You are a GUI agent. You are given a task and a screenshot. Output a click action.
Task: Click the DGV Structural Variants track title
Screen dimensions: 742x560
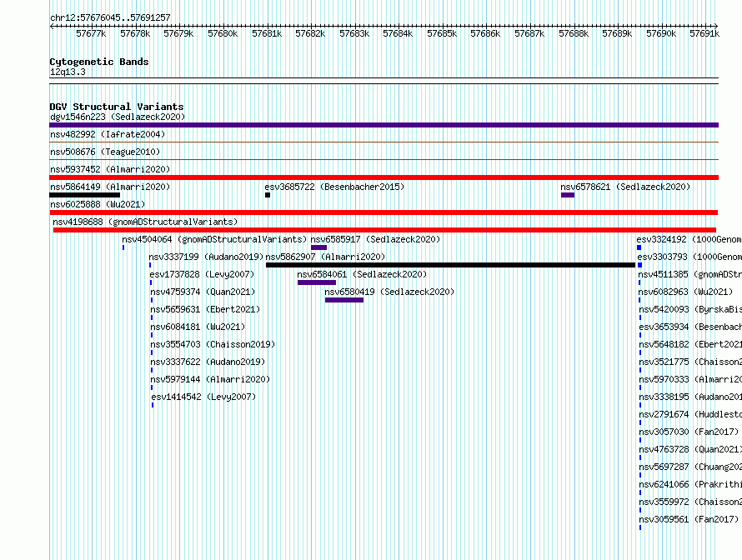(117, 107)
